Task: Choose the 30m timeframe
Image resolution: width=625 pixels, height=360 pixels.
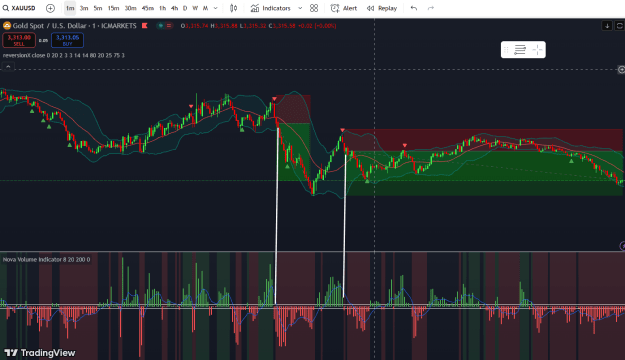Action: pyautogui.click(x=130, y=8)
